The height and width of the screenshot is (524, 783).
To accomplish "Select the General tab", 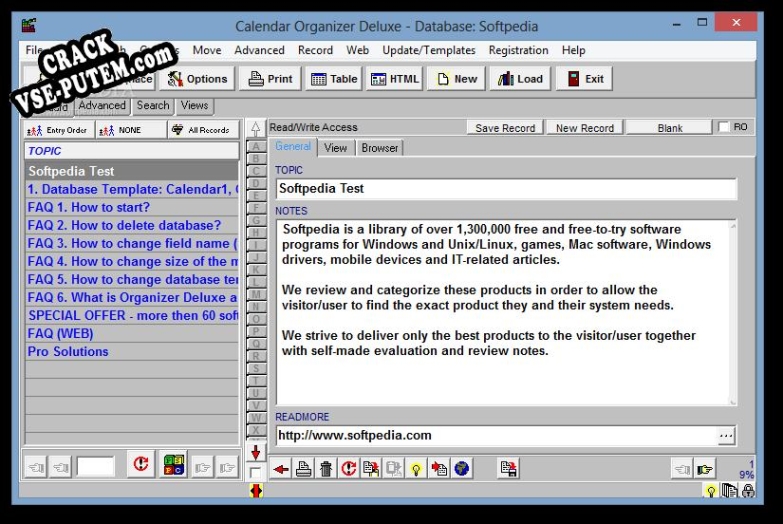I will tap(293, 146).
